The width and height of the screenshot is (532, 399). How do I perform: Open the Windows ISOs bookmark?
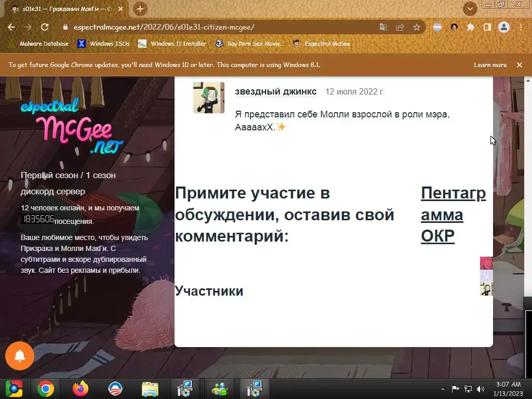[x=103, y=44]
